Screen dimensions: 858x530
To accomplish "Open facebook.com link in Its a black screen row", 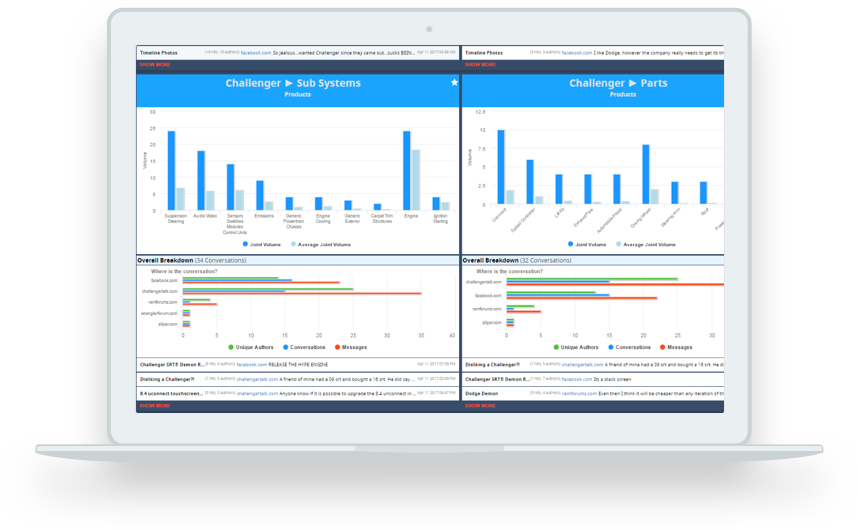I will click(x=577, y=379).
